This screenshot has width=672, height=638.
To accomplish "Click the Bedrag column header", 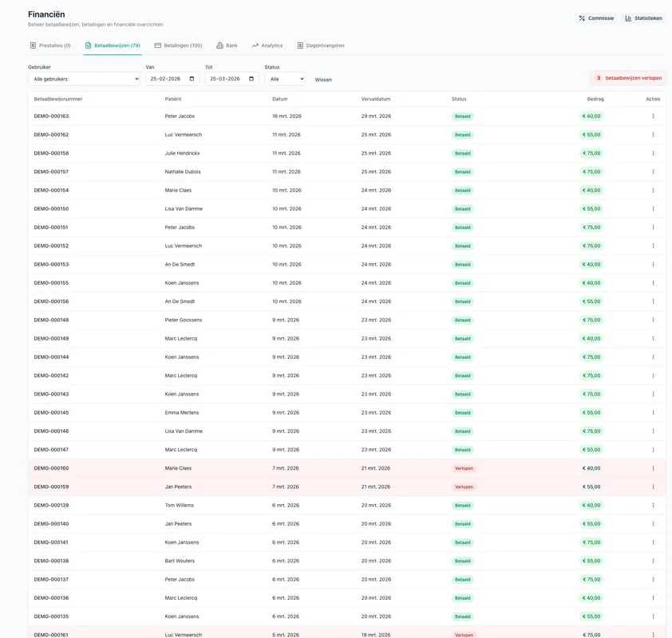I will (x=595, y=99).
